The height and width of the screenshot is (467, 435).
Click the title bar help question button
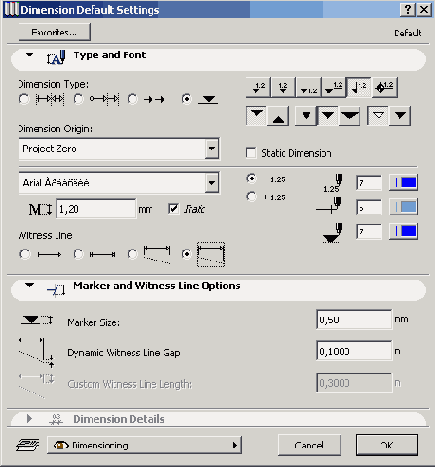coord(408,9)
